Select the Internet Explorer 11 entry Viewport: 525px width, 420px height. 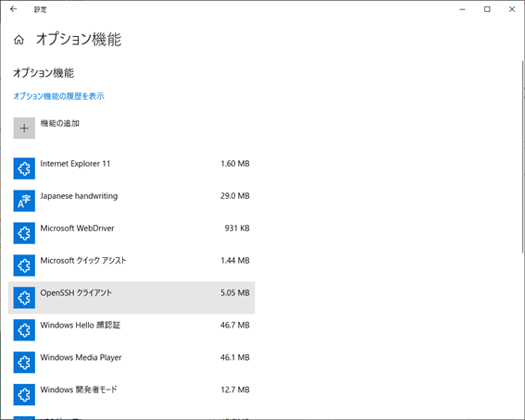point(131,168)
